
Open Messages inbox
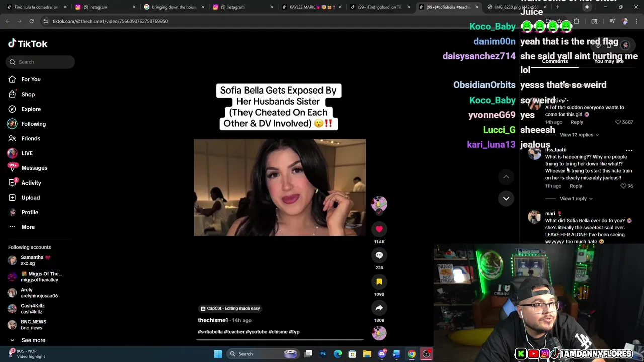point(34,168)
